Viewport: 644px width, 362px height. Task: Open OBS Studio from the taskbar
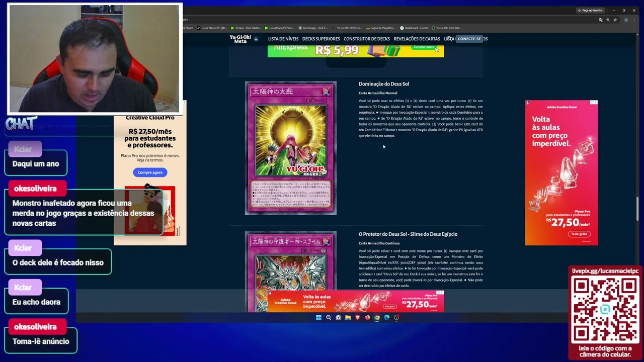[x=396, y=317]
